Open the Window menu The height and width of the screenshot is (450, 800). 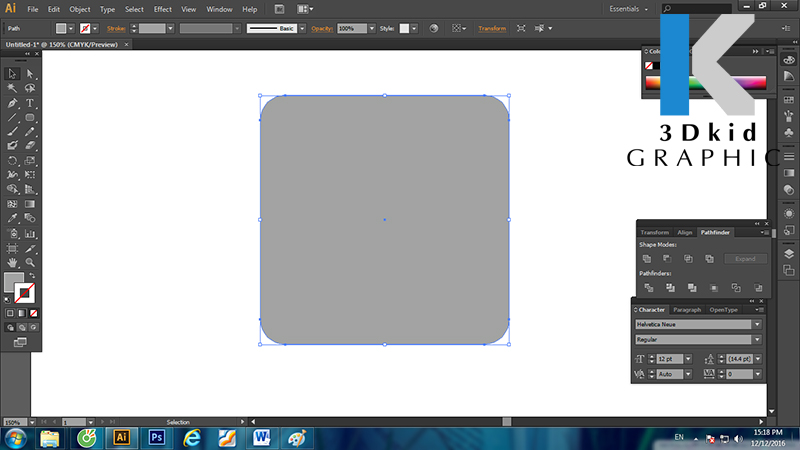click(x=219, y=9)
